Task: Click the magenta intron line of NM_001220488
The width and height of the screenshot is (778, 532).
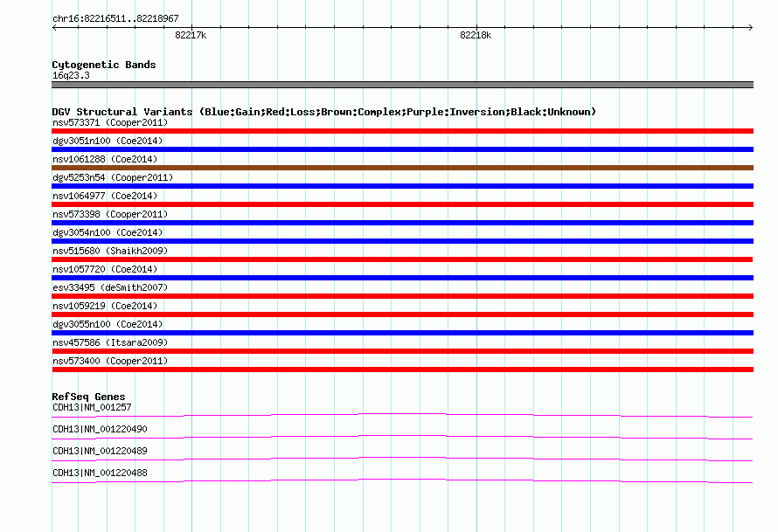Action: coord(402,480)
